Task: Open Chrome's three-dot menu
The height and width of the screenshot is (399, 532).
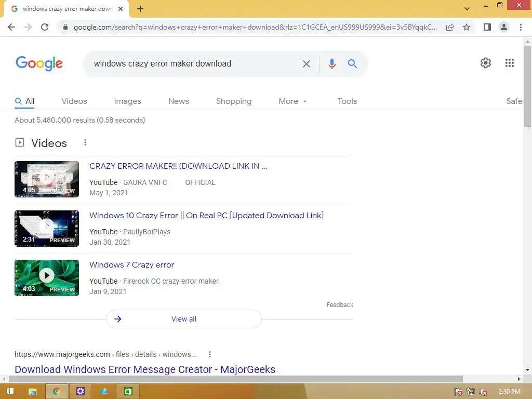Action: coord(521,27)
